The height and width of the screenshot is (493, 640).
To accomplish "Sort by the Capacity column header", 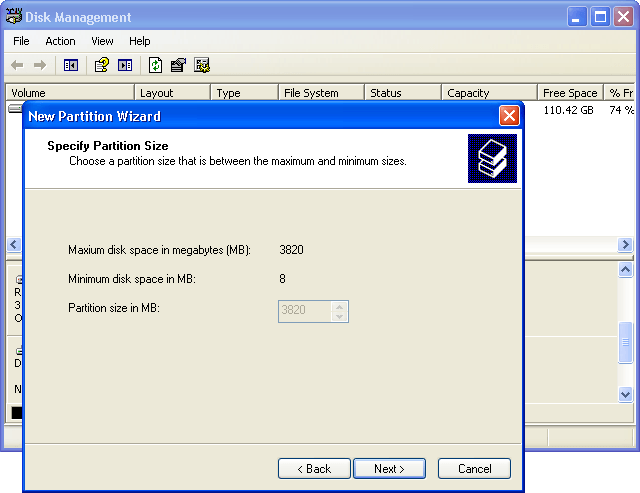I will pyautogui.click(x=489, y=93).
